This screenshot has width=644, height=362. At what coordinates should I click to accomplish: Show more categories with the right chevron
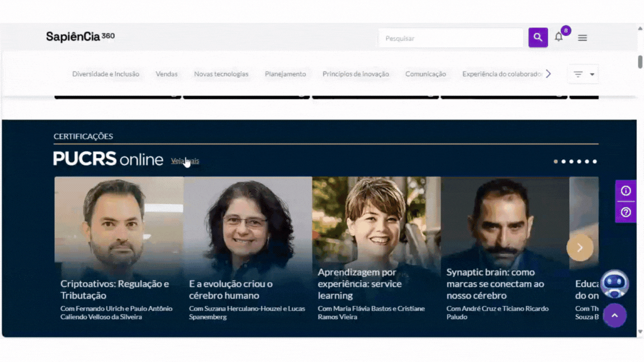point(548,74)
